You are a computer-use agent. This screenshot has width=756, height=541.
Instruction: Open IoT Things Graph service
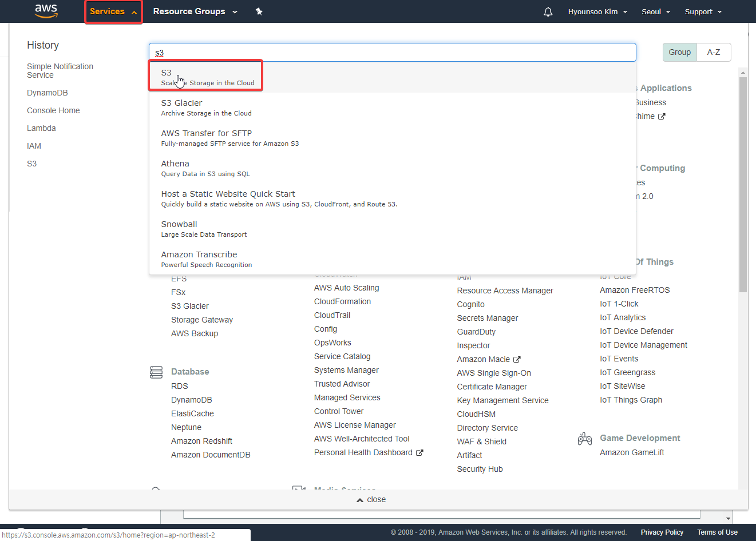click(x=631, y=400)
